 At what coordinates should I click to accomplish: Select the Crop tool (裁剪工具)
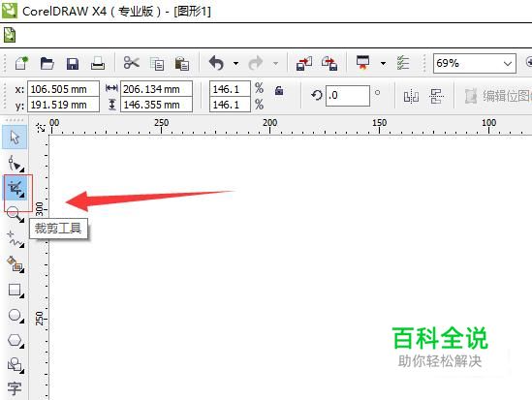pos(16,189)
